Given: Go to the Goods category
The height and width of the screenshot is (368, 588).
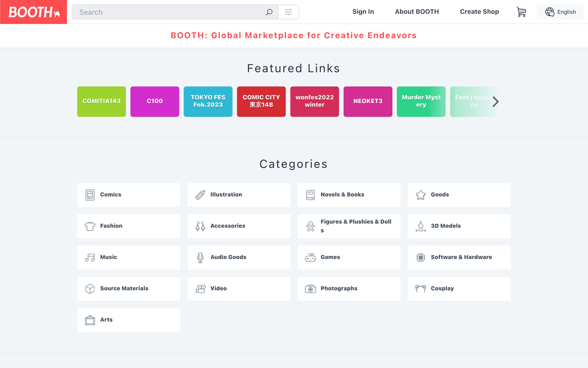Looking at the screenshot, I should tap(459, 195).
